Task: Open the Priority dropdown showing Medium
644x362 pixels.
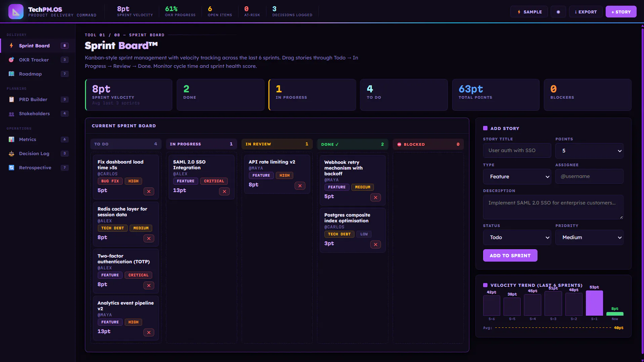Action: pos(589,237)
